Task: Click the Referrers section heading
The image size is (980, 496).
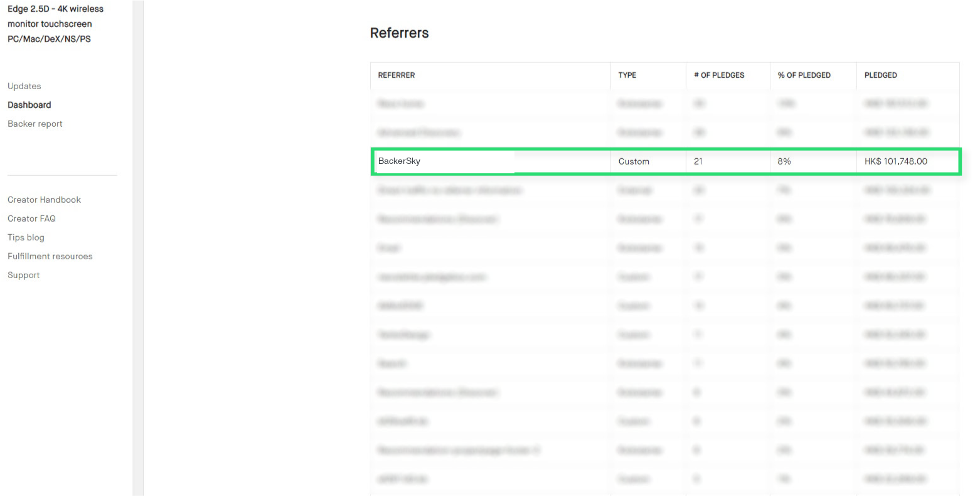Action: point(400,33)
